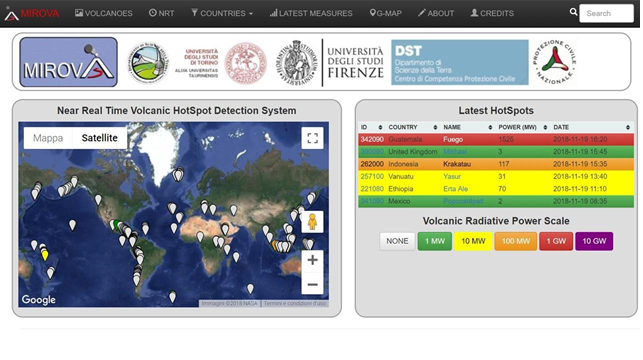Click the search magnifier icon
The image size is (643, 360).
(573, 12)
